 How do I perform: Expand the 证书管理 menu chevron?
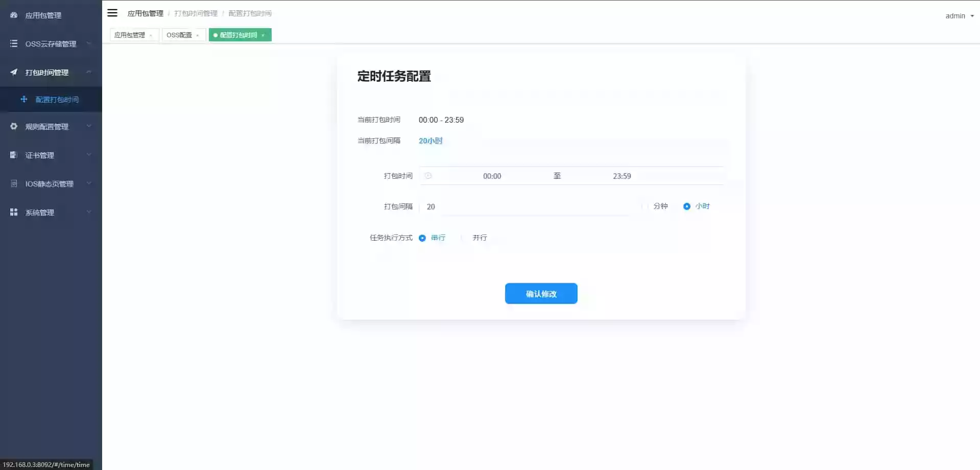(89, 155)
